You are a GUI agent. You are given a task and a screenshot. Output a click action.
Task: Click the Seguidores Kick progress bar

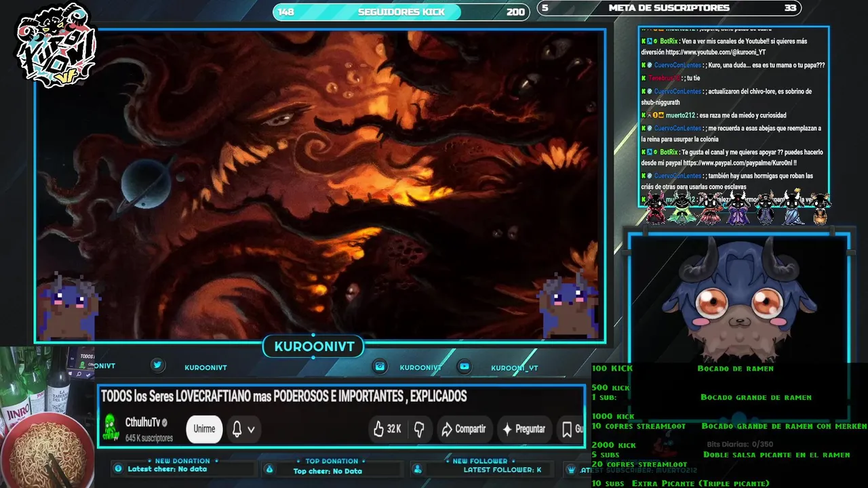[401, 12]
